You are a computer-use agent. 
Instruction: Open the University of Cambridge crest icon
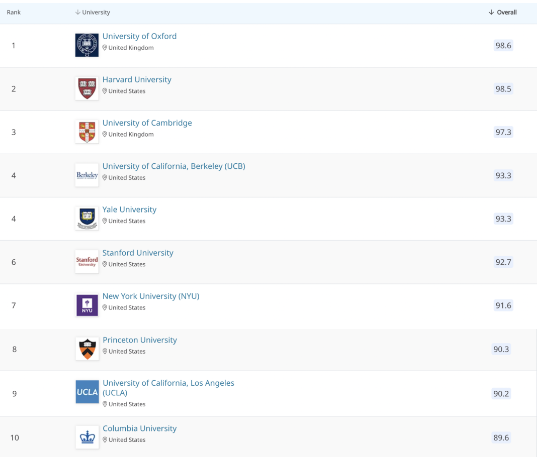click(87, 132)
